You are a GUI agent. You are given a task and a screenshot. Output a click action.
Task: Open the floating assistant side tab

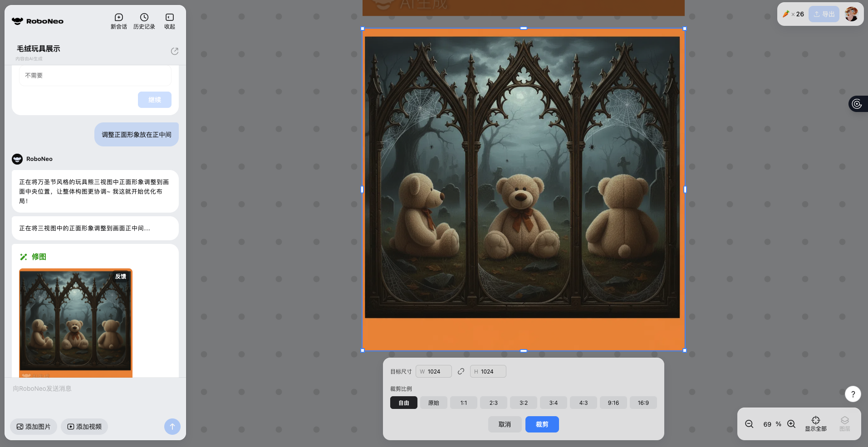(857, 104)
